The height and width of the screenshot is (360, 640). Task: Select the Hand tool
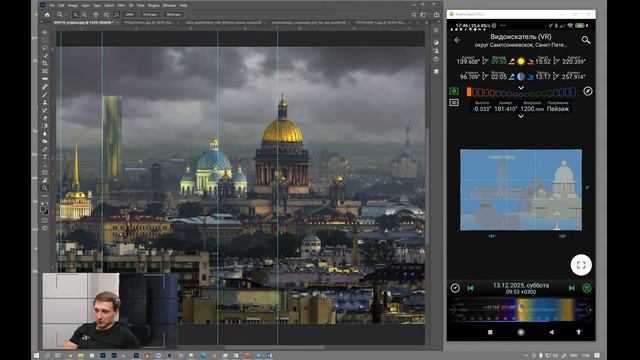(x=44, y=180)
